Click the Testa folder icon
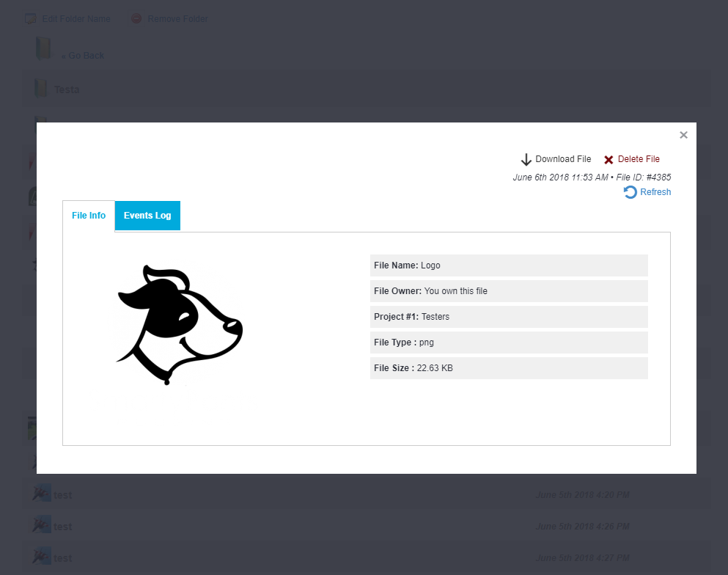 tap(41, 88)
